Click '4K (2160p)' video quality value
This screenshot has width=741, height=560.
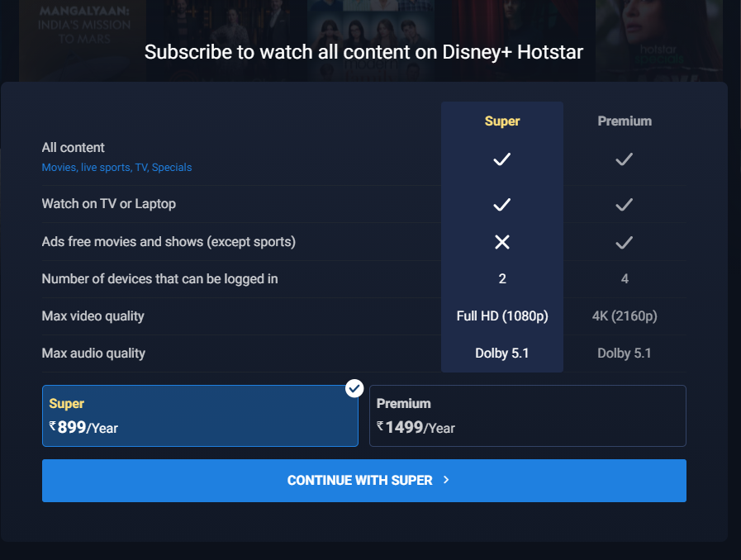pos(625,316)
